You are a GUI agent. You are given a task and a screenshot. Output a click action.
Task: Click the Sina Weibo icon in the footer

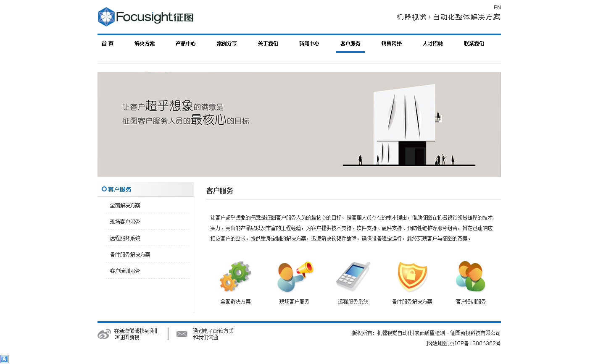coord(104,334)
